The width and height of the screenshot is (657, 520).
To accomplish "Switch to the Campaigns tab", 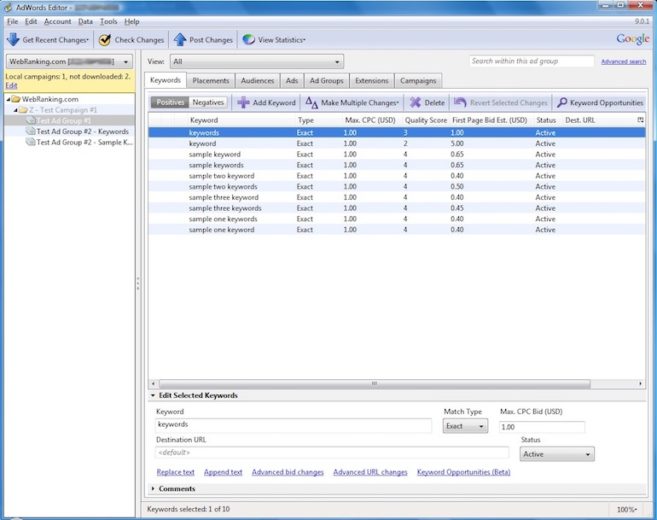I will pos(418,80).
